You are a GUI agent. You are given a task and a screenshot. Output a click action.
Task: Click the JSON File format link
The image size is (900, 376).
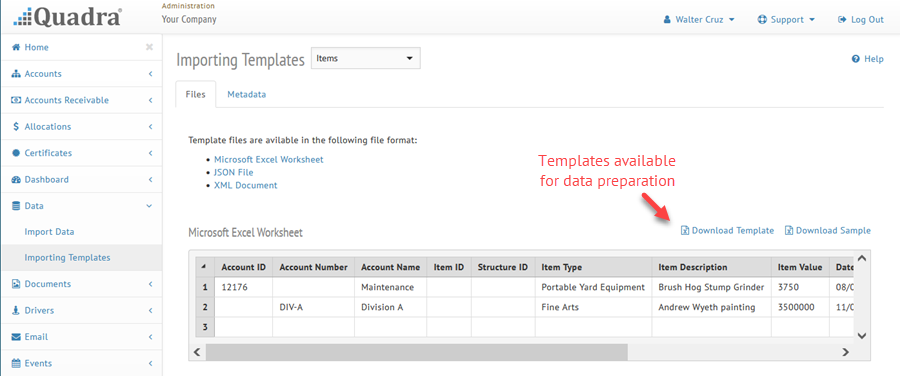pos(234,172)
